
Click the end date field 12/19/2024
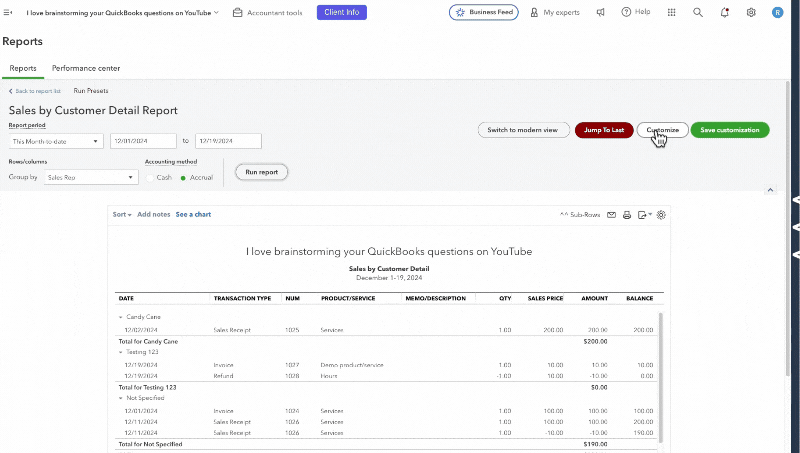(x=229, y=141)
